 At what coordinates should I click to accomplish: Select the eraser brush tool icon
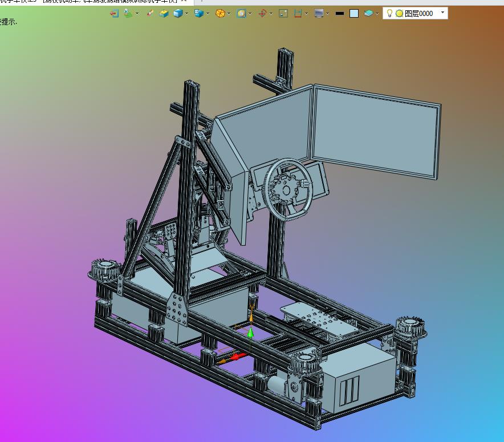[x=150, y=13]
